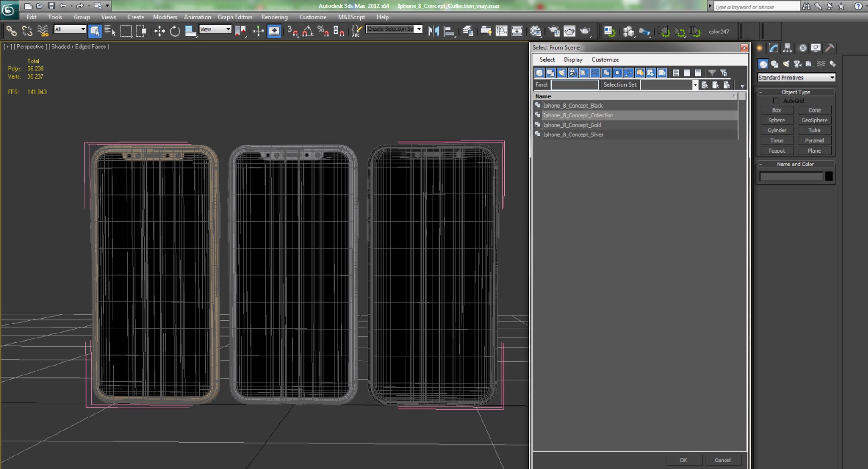Choose the Rectangular Selection Region tool
868x469 pixels.
(126, 31)
